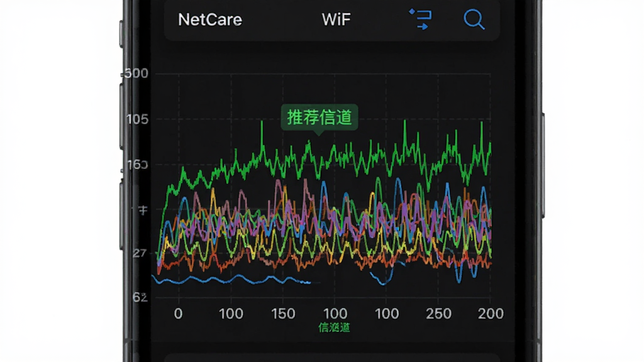Tap the y-axis value 27
Viewport: 644px width, 362px height.
[x=140, y=253]
